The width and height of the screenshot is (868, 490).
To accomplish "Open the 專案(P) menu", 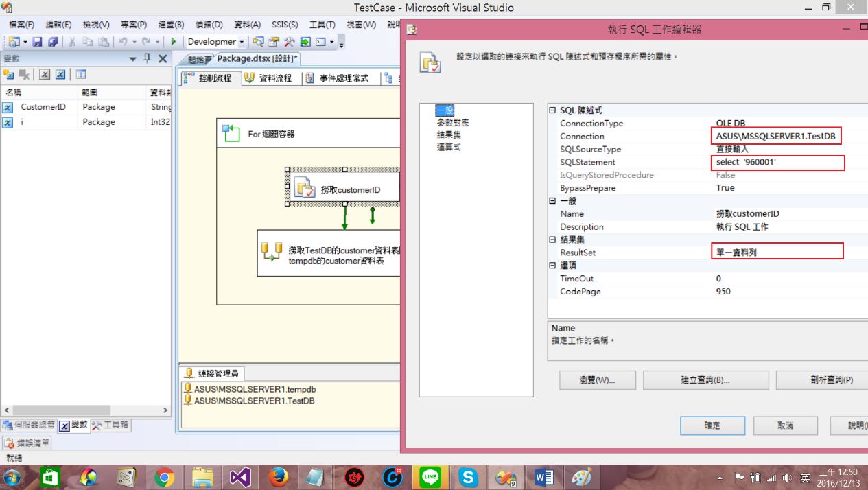I will [x=134, y=24].
